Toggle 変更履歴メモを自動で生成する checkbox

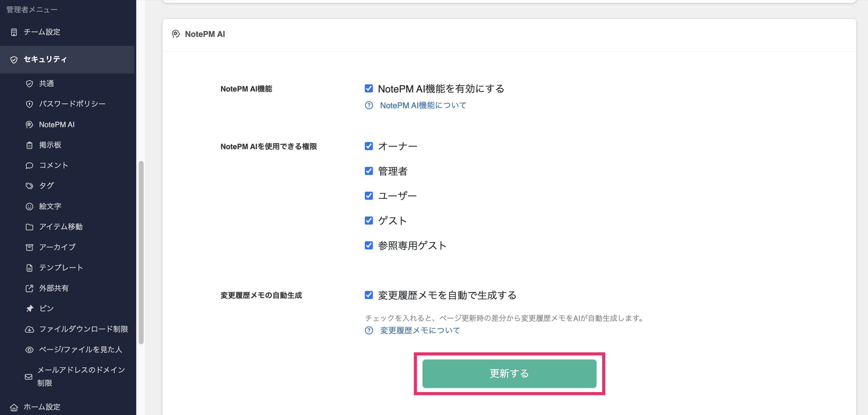click(369, 295)
